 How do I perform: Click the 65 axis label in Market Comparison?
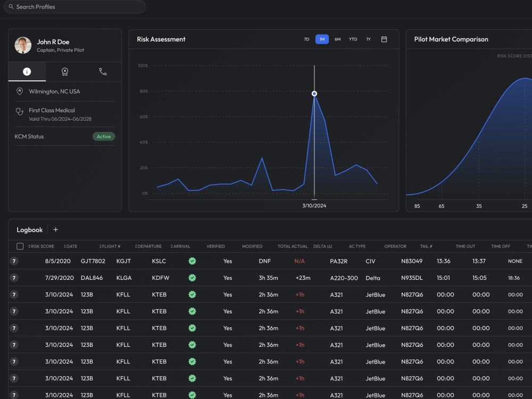click(x=442, y=206)
